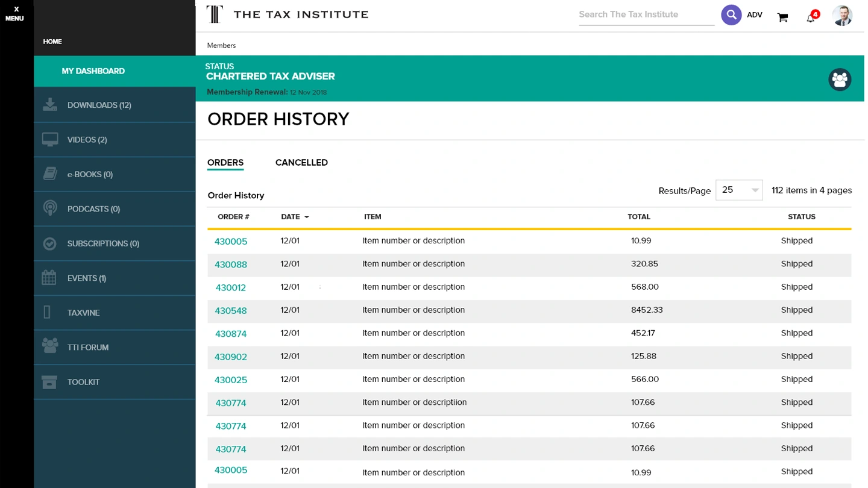Open the members group icon in green banner
Viewport: 868px width, 488px height.
click(x=840, y=79)
